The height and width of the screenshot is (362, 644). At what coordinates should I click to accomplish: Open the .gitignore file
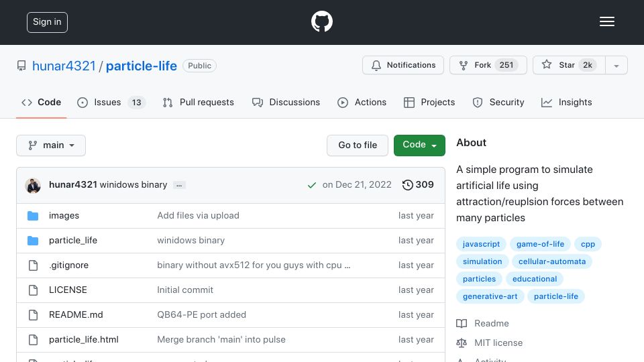(68, 265)
